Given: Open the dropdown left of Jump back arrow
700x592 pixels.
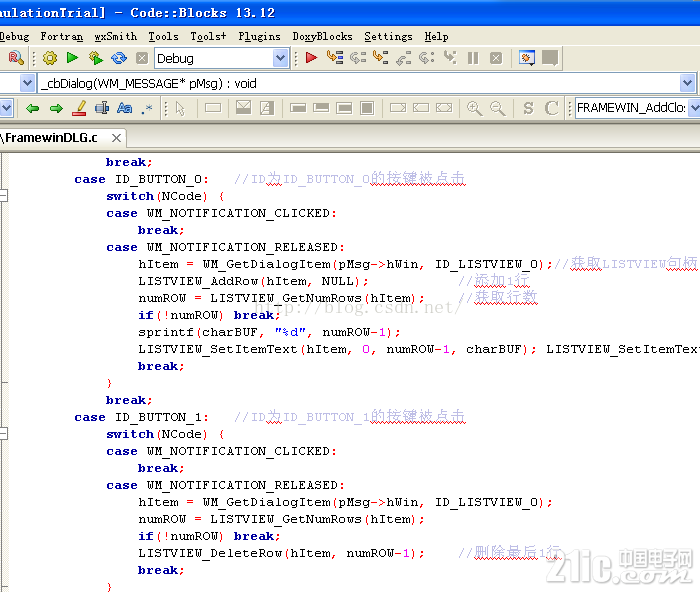Looking at the screenshot, I should tap(7, 108).
